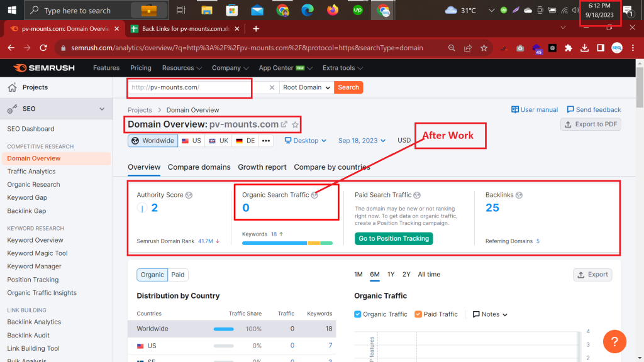Open Pricing in top navigation
The image size is (644, 362).
pyautogui.click(x=141, y=68)
